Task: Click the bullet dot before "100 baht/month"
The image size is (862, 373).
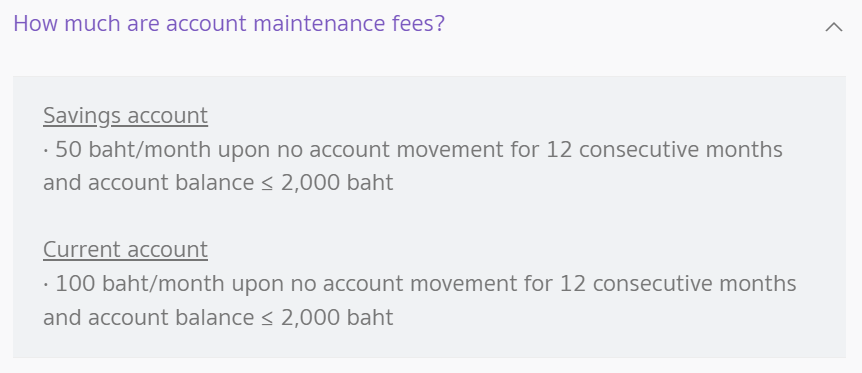Action: pos(46,284)
